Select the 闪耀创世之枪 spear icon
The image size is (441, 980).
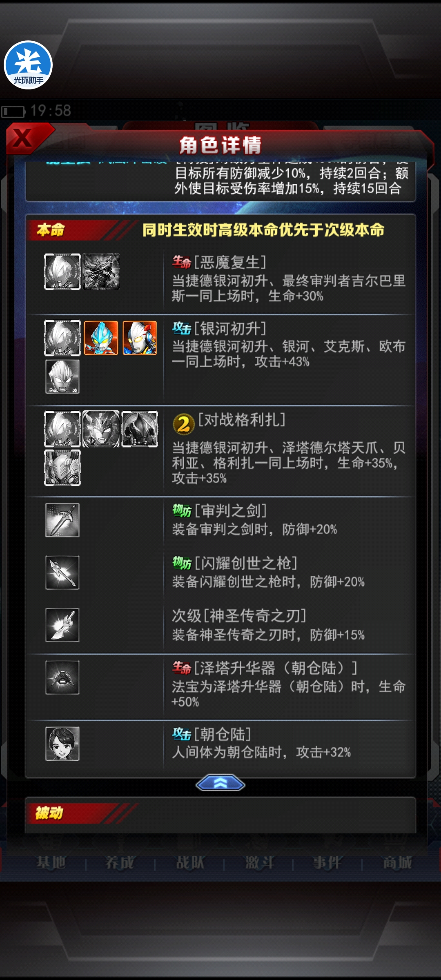pyautogui.click(x=62, y=572)
